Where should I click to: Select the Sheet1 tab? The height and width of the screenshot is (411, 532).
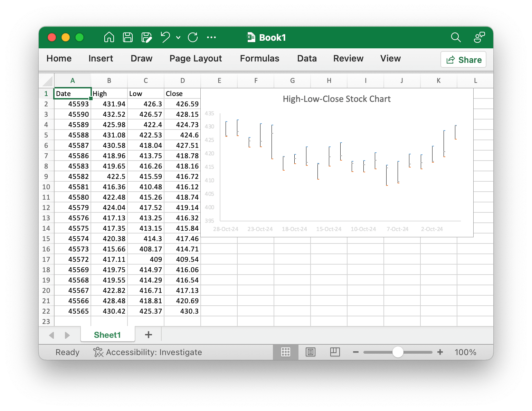(107, 335)
